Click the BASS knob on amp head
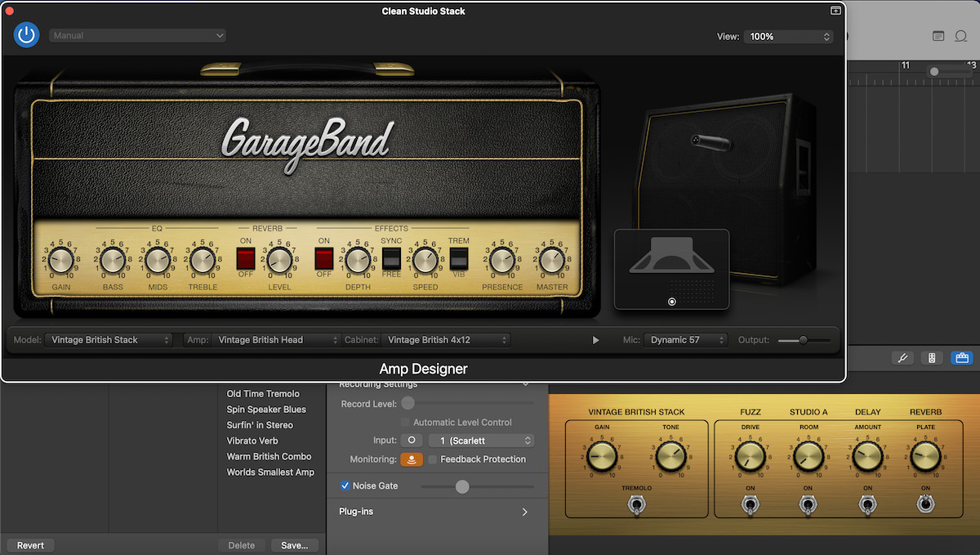 [113, 261]
